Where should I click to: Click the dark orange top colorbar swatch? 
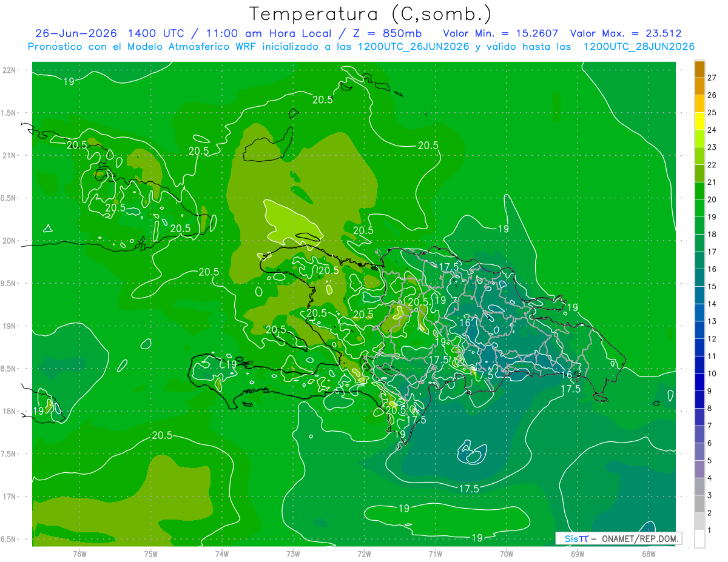click(x=699, y=70)
